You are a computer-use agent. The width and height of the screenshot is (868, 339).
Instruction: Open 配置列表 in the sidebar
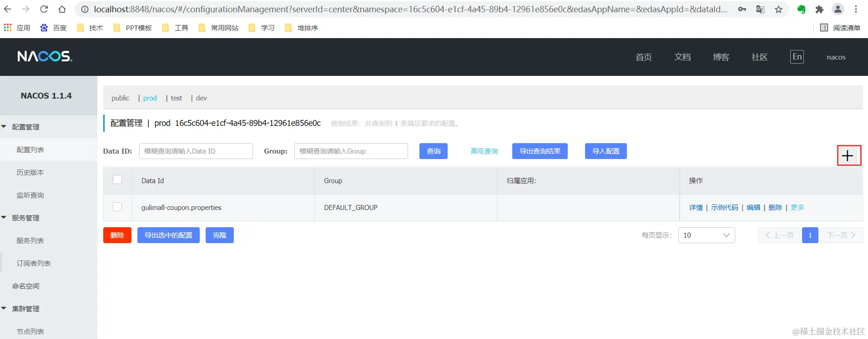point(30,150)
